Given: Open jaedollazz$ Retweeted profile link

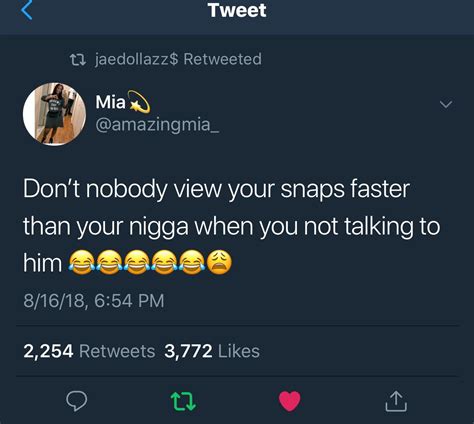Looking at the screenshot, I should 178,59.
